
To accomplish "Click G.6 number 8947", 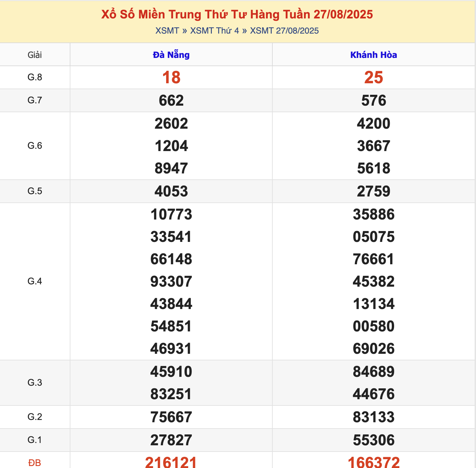I will pos(171,169).
